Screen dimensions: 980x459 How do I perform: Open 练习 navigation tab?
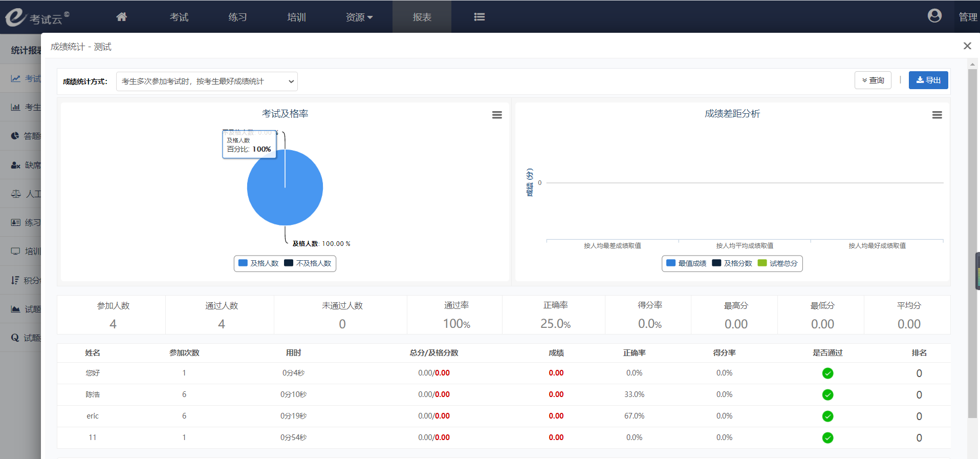238,17
